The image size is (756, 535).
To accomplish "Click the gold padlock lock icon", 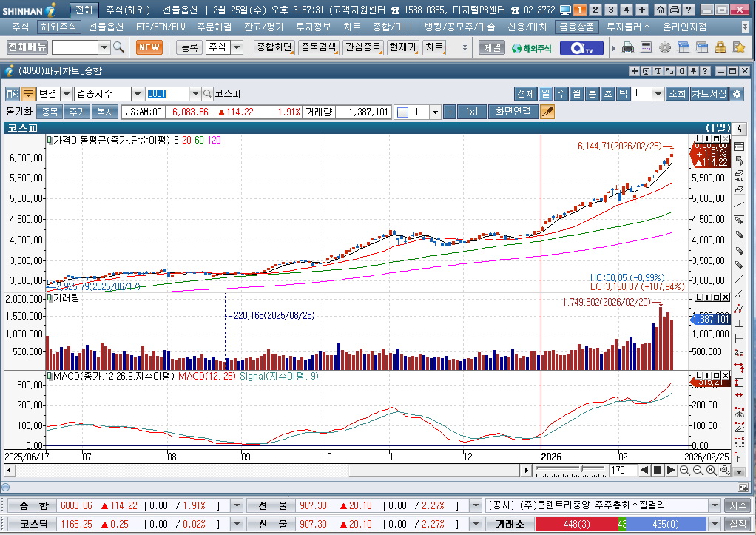I will tap(720, 47).
